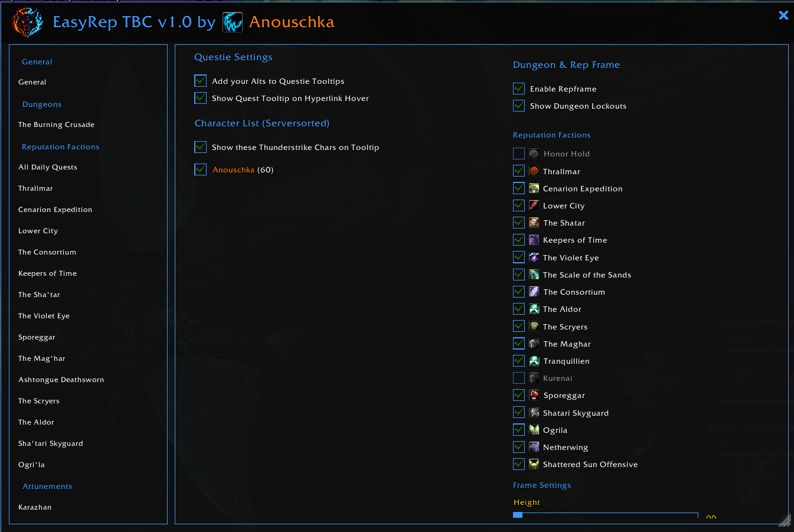794x532 pixels.
Task: Enable the Kurenai faction checkbox
Action: 519,378
